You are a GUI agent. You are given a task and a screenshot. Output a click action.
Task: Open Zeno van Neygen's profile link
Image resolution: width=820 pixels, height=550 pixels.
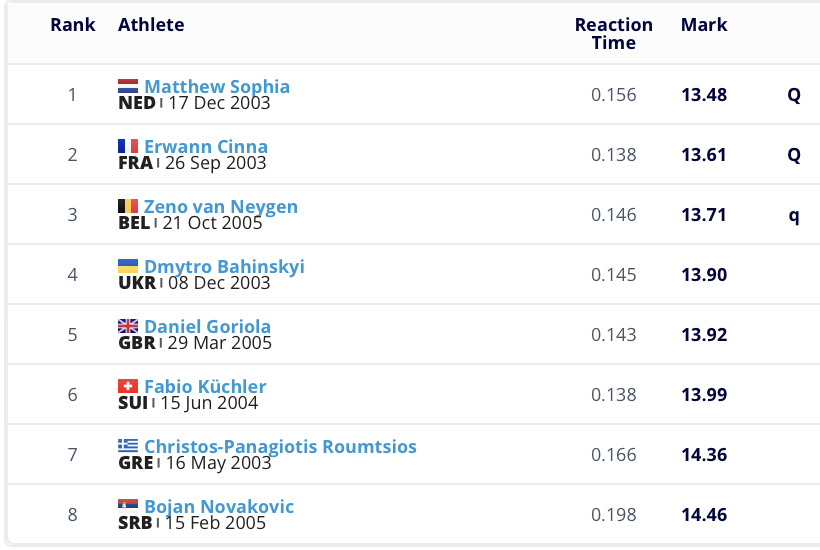tap(221, 207)
